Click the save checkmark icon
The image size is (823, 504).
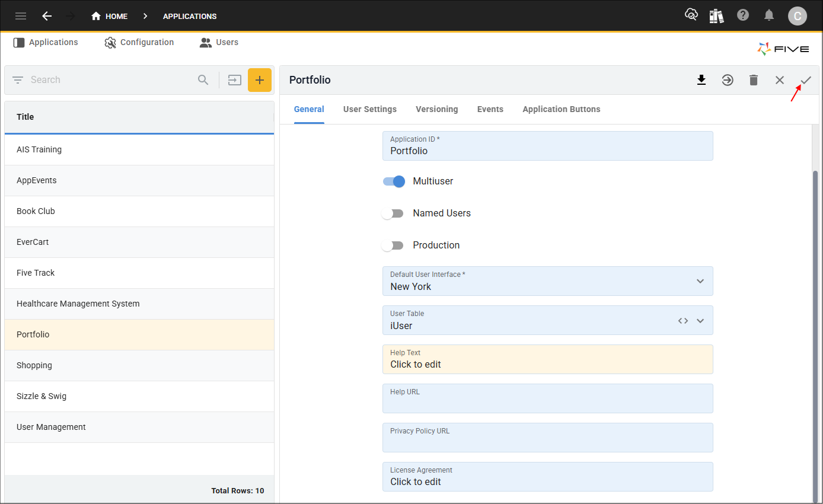pyautogui.click(x=806, y=80)
